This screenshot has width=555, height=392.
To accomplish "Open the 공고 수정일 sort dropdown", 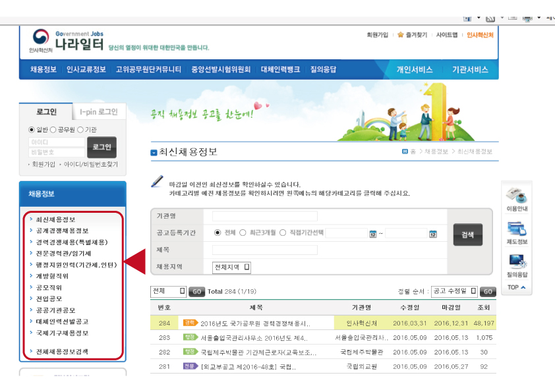I will (454, 291).
